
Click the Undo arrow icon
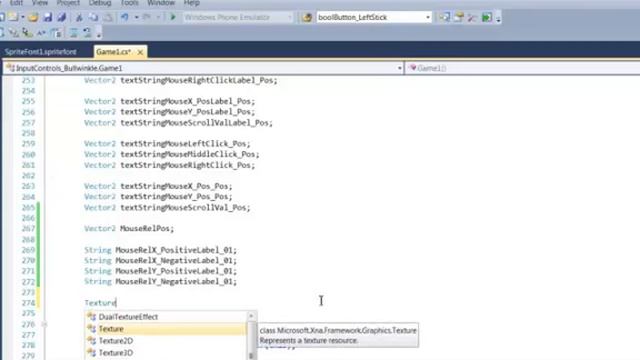[124, 18]
